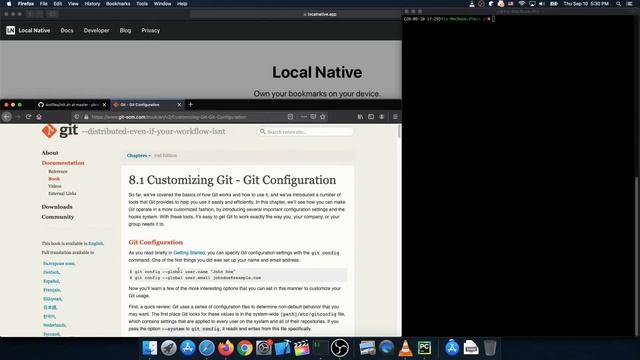Screen dimensions: 640x360
Task: Launch Final Cut Pro from Dock
Action: click(x=302, y=348)
